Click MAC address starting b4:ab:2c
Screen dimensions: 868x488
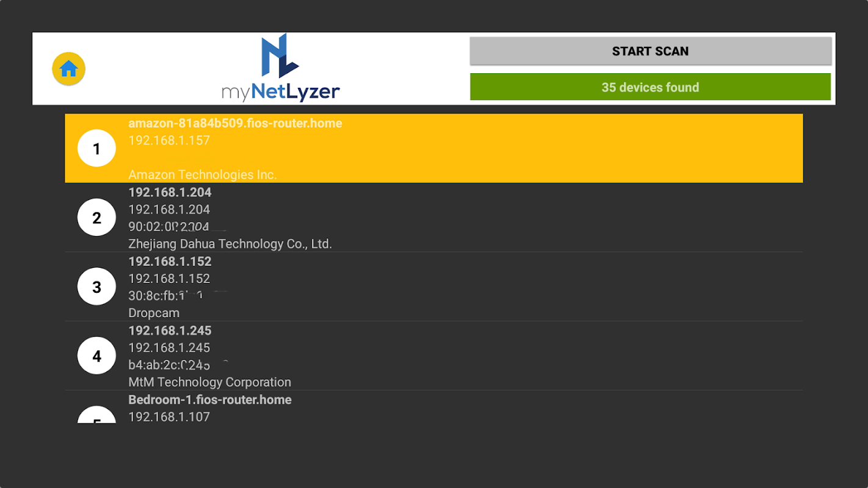tap(169, 365)
